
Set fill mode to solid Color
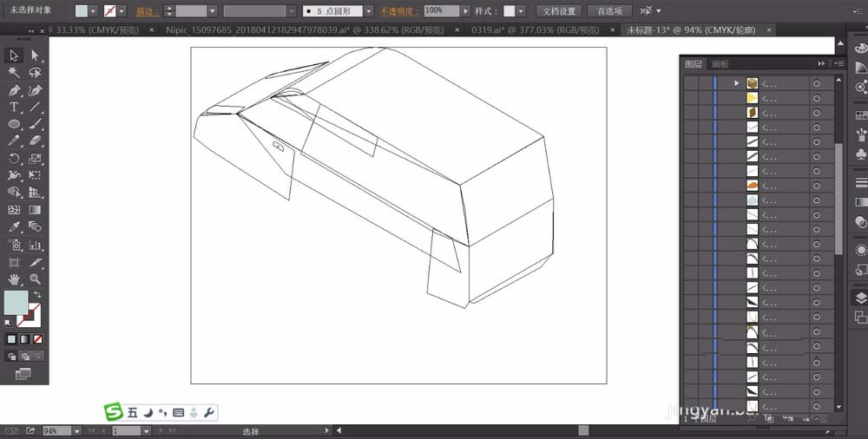tap(11, 339)
